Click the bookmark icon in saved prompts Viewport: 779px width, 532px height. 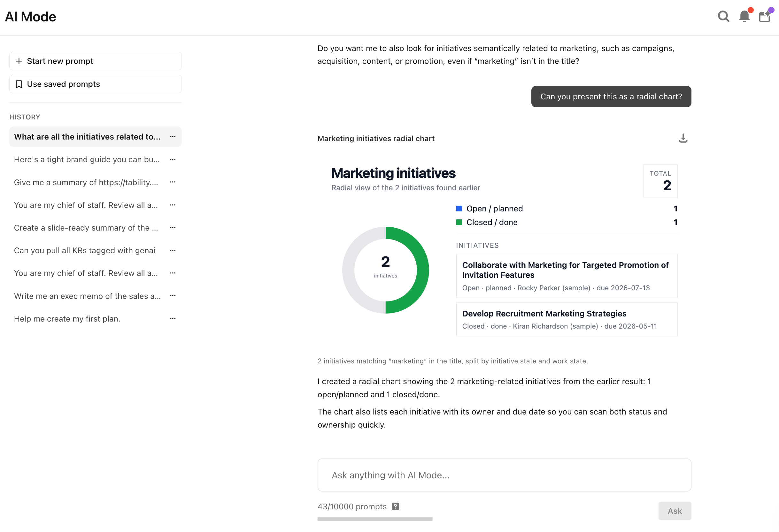(19, 84)
